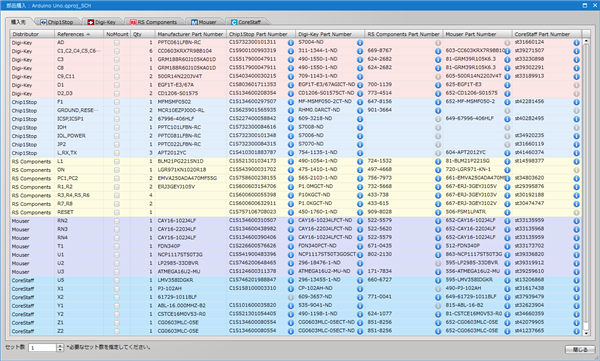This screenshot has height=361, width=600.
Task: Open Mouser info icon for 604-APT2012YC
Action: (x=507, y=153)
